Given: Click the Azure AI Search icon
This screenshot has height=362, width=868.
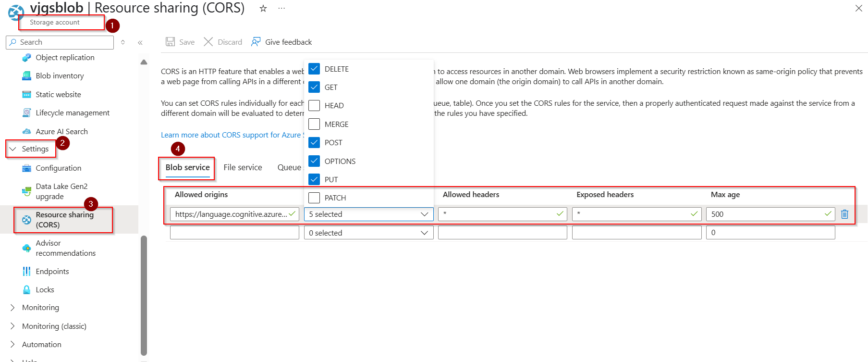Looking at the screenshot, I should point(27,132).
